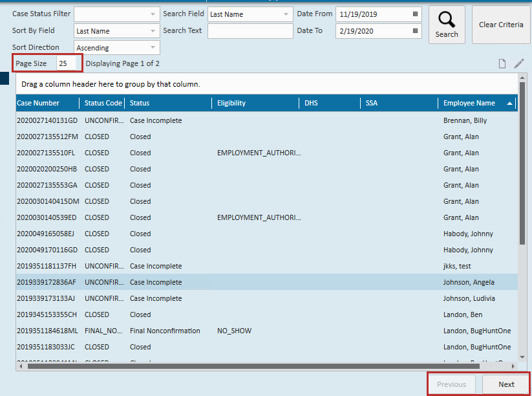Screen dimensions: 532x396
Task: Click the NO_SHOW eligibility cell
Action: tap(234, 331)
